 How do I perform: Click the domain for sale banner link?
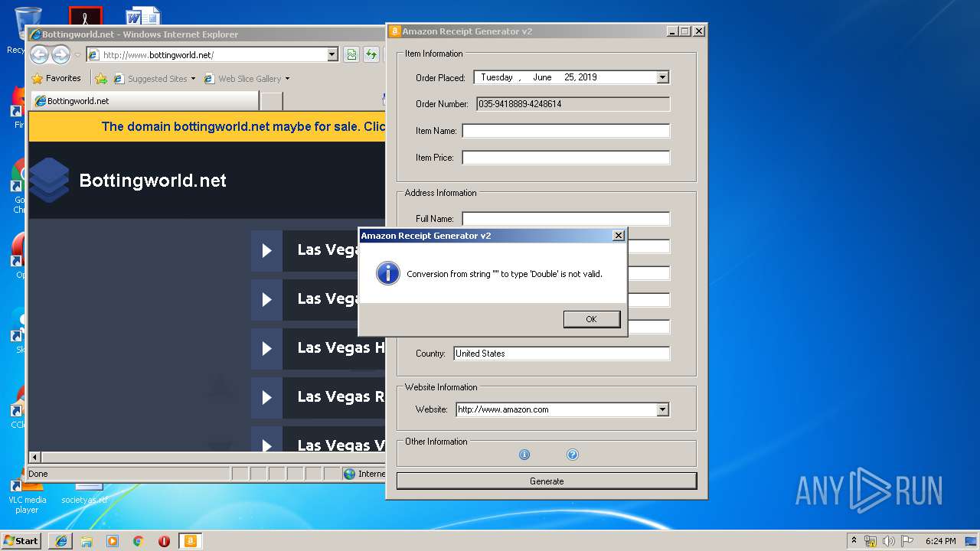click(x=243, y=126)
